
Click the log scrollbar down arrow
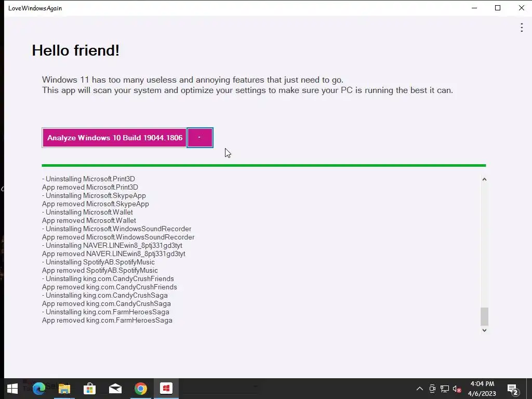coord(484,330)
